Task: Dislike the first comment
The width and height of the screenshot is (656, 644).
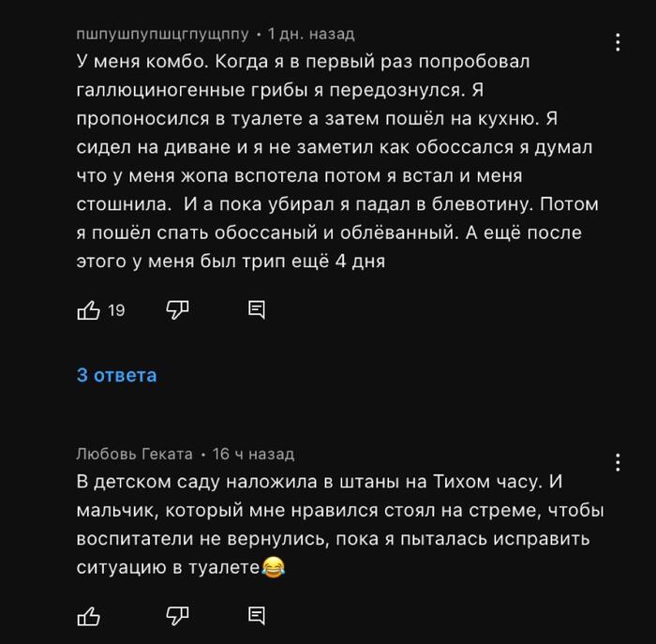Action: point(177,309)
